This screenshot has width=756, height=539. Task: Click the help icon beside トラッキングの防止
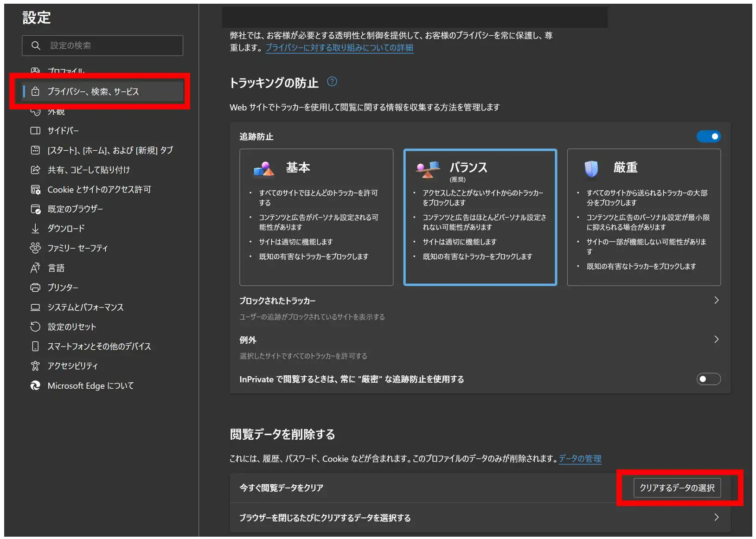tap(332, 82)
